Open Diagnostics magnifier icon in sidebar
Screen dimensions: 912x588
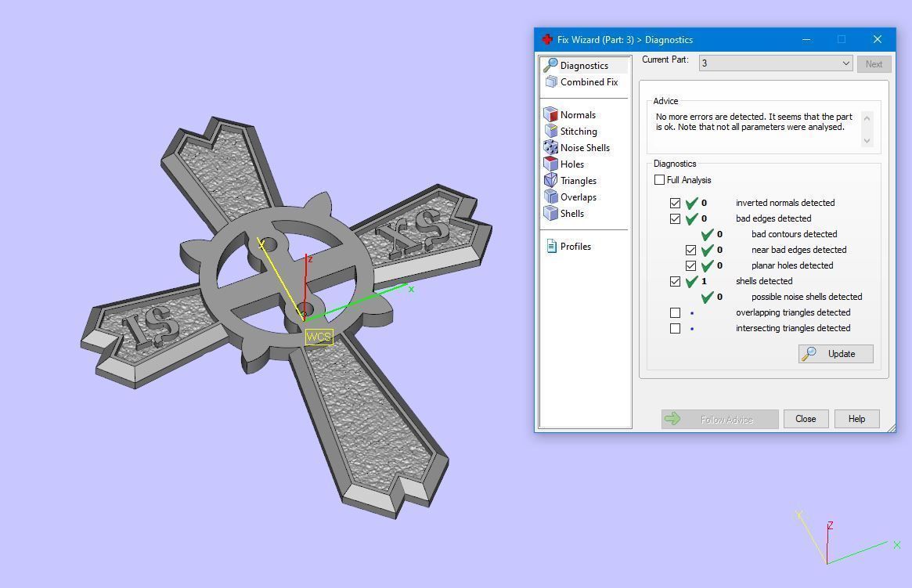pos(550,65)
